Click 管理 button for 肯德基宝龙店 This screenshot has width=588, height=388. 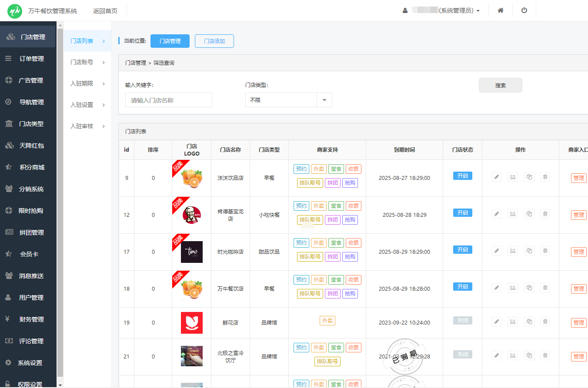(578, 215)
